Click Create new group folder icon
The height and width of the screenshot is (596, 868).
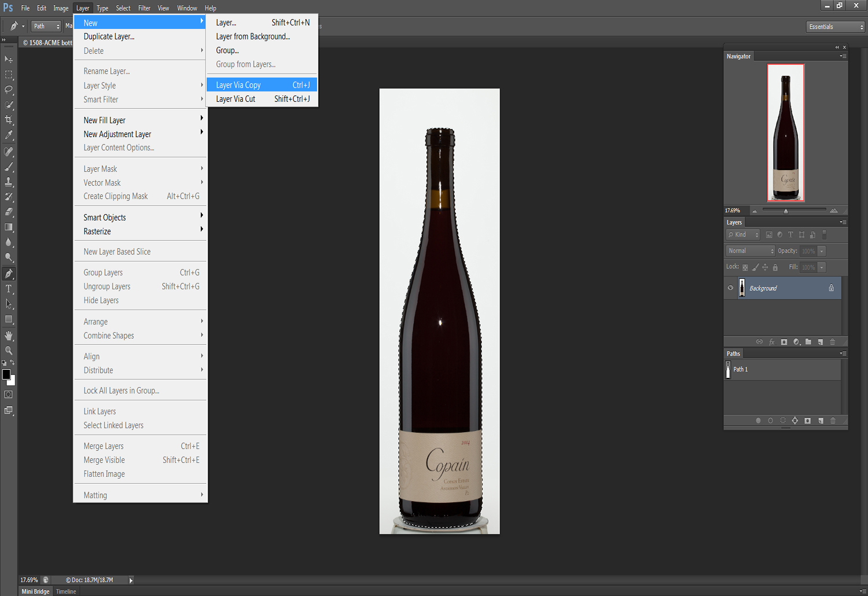808,342
